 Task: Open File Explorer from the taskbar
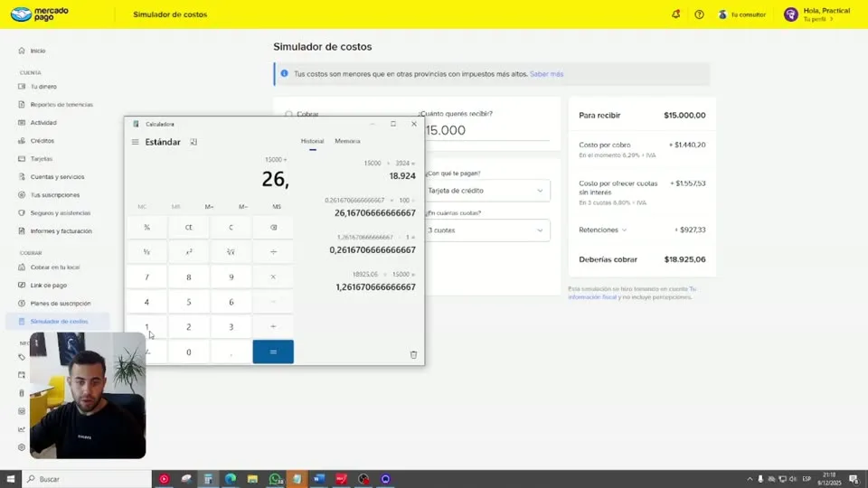tap(252, 479)
